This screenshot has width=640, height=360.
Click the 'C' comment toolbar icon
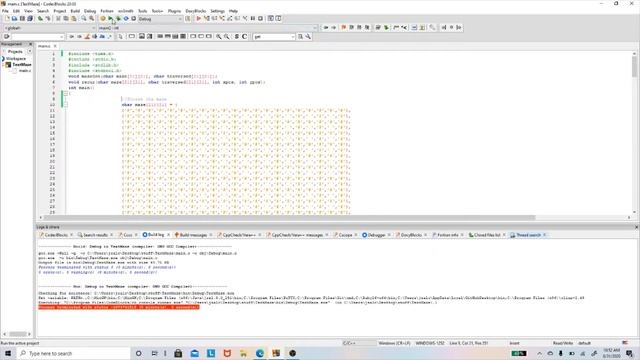[x=244, y=37]
